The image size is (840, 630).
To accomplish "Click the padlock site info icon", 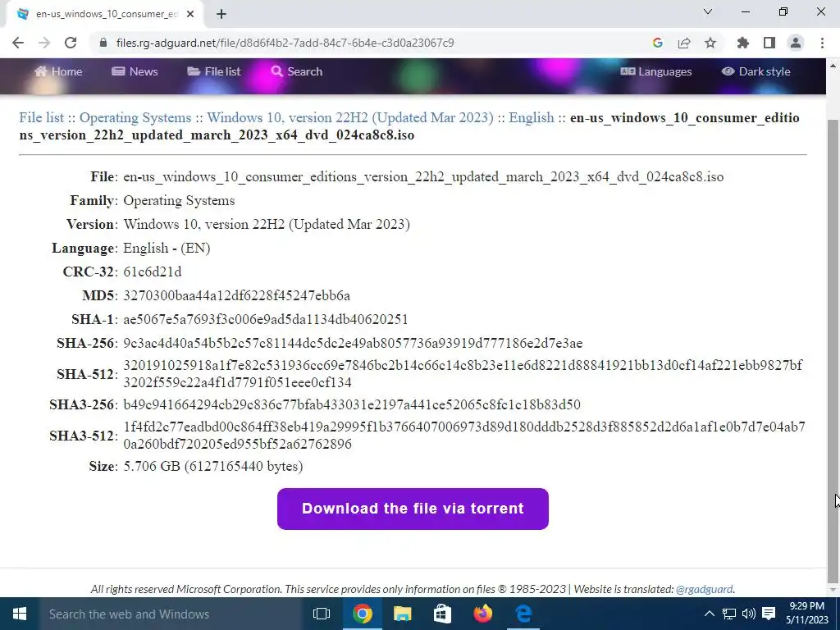I will (x=103, y=43).
